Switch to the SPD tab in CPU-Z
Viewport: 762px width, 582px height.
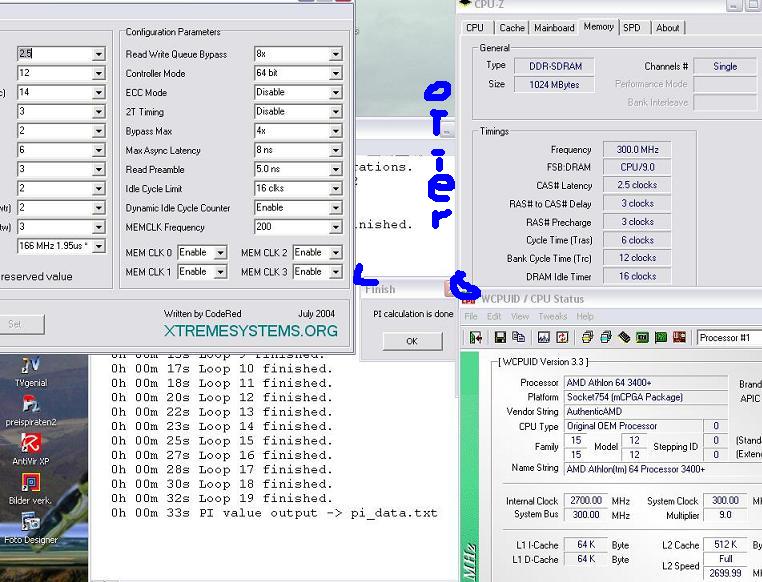point(632,28)
